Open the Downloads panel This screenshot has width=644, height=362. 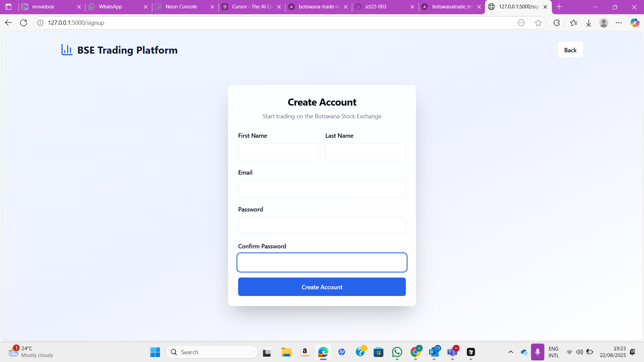point(588,23)
